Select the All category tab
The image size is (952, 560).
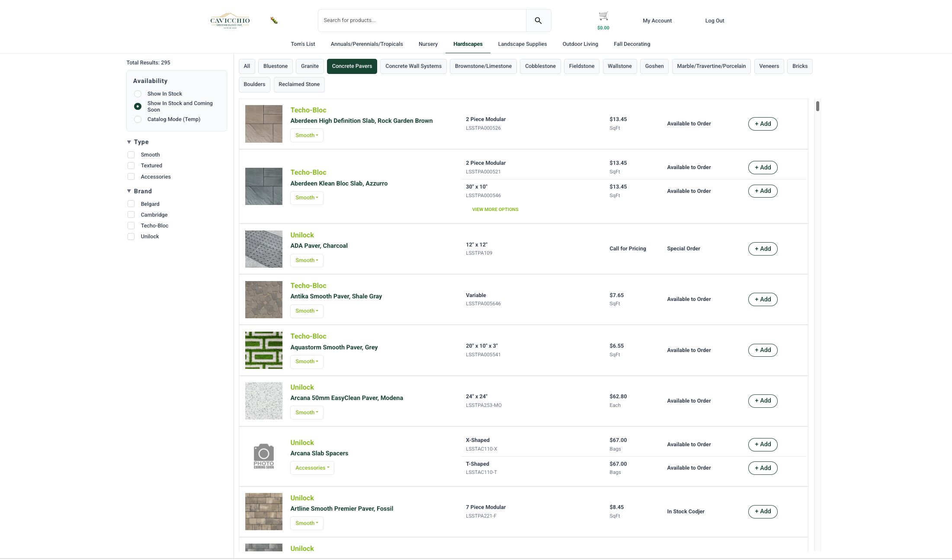247,66
